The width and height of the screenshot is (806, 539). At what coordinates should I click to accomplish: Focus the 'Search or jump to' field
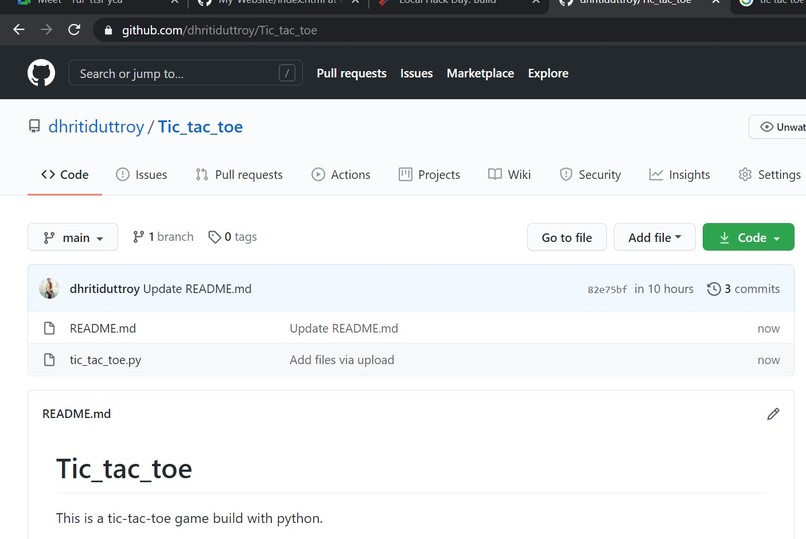point(186,73)
